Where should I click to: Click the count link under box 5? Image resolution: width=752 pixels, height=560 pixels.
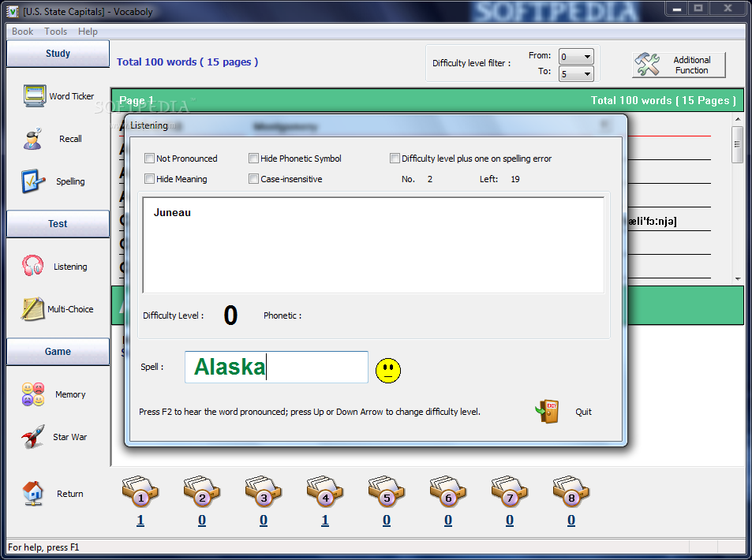click(x=387, y=520)
